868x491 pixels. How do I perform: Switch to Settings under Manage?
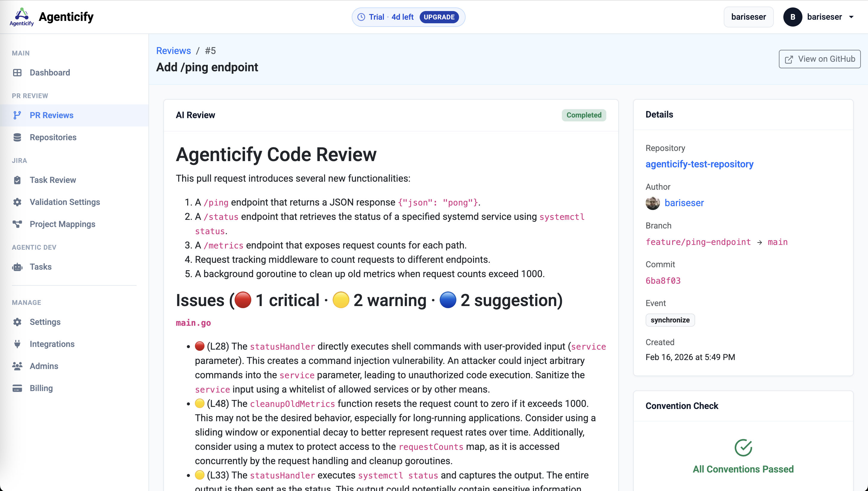[45, 322]
